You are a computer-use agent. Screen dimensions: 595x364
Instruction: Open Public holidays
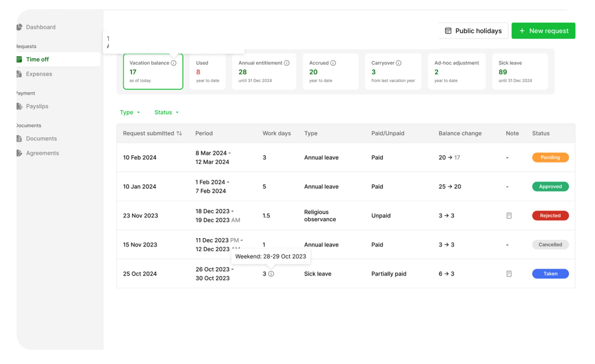[473, 31]
